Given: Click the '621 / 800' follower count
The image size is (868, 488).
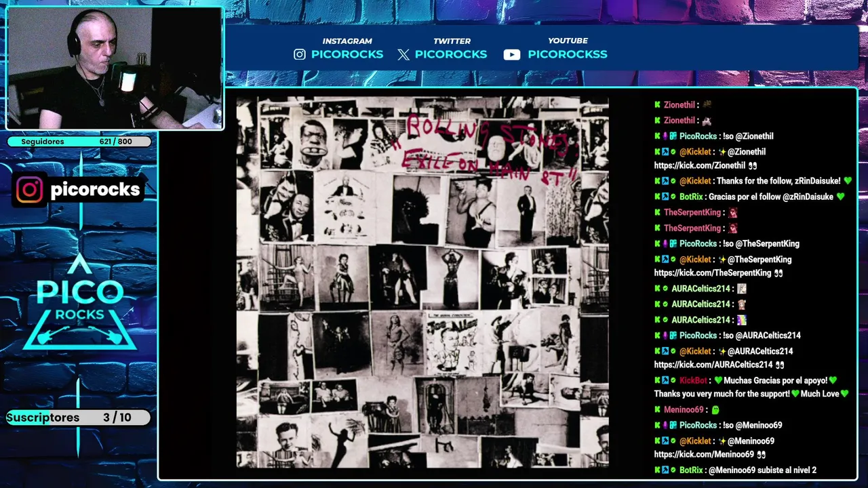Looking at the screenshot, I should click(115, 142).
